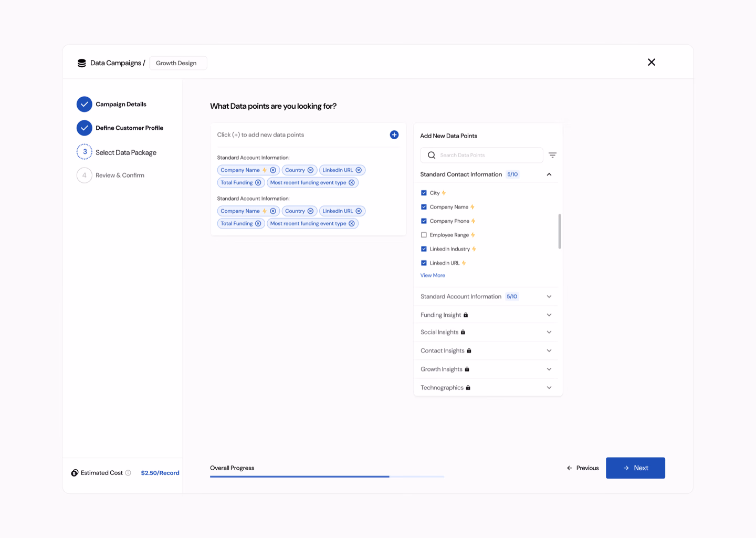This screenshot has width=756, height=538.
Task: Click the Data Campaigns database icon
Action: [x=82, y=63]
